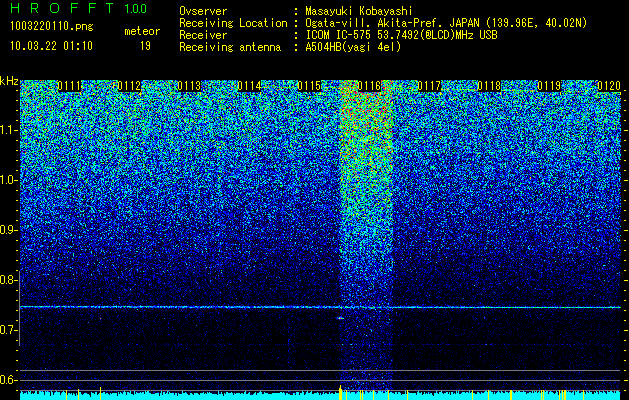Click the 0111 time marker

pyautogui.click(x=69, y=86)
